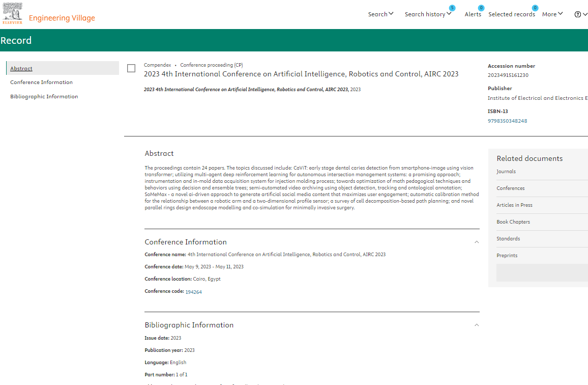Open the Search dropdown menu

(380, 14)
